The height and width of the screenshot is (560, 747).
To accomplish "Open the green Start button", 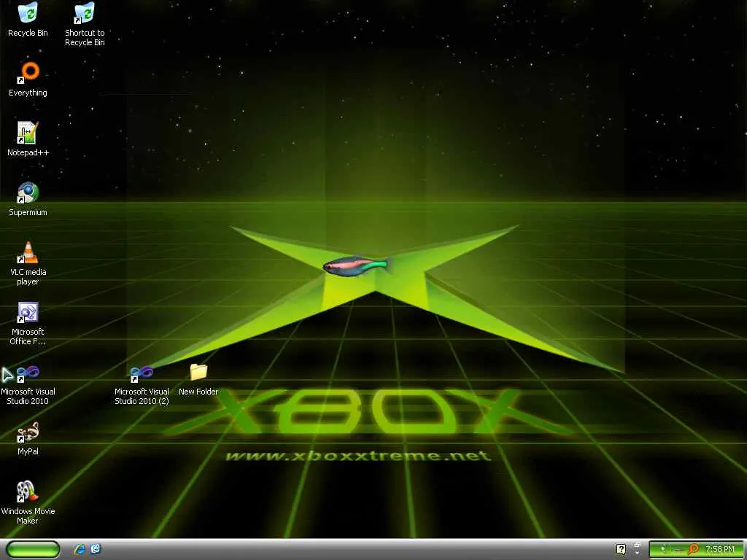I will [34, 549].
